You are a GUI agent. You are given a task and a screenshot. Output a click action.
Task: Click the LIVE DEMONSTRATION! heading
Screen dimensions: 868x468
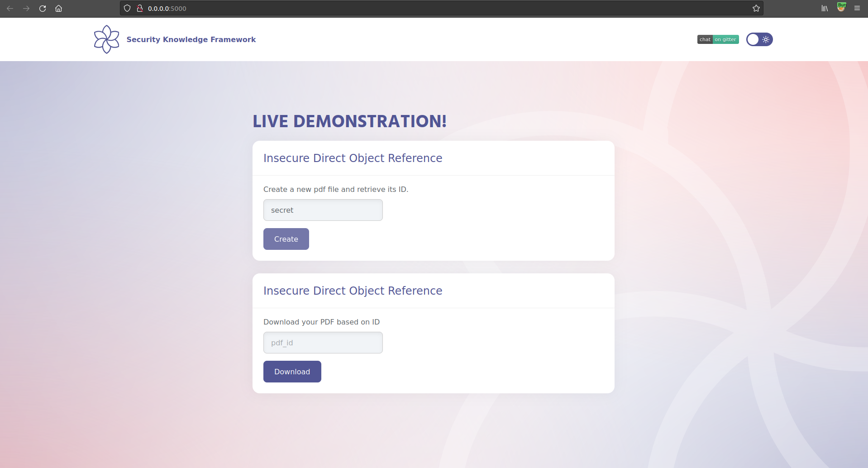click(349, 121)
